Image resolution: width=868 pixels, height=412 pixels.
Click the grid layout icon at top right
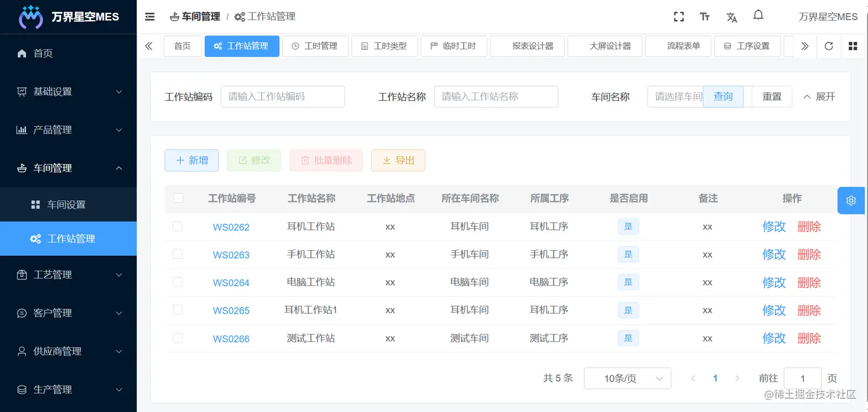[x=853, y=46]
